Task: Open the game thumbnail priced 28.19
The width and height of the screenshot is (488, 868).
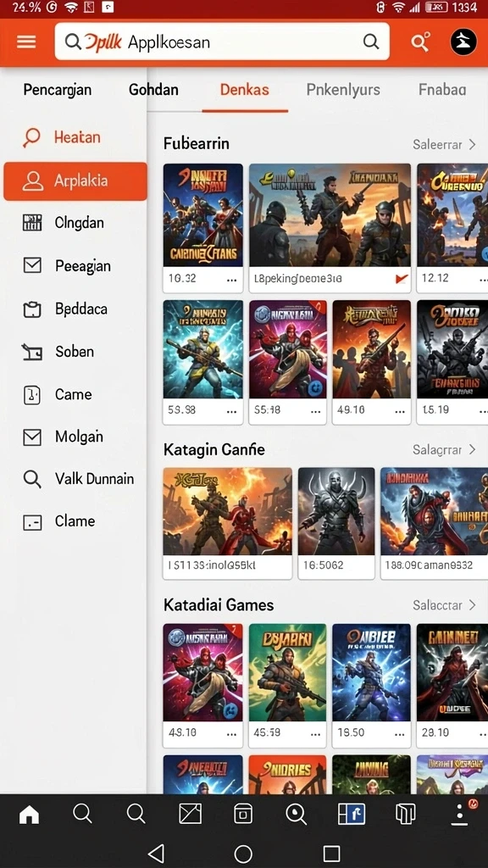Action: pos(452,672)
